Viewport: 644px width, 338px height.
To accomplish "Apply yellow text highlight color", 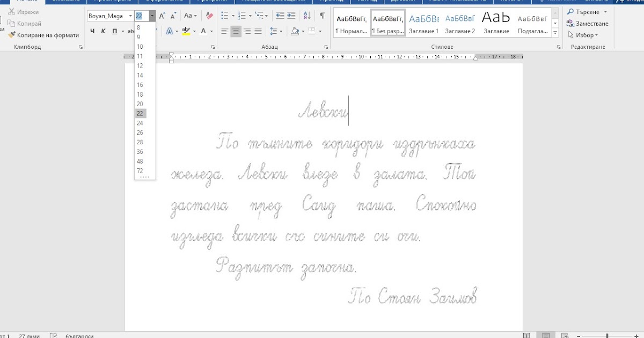I will pyautogui.click(x=186, y=32).
